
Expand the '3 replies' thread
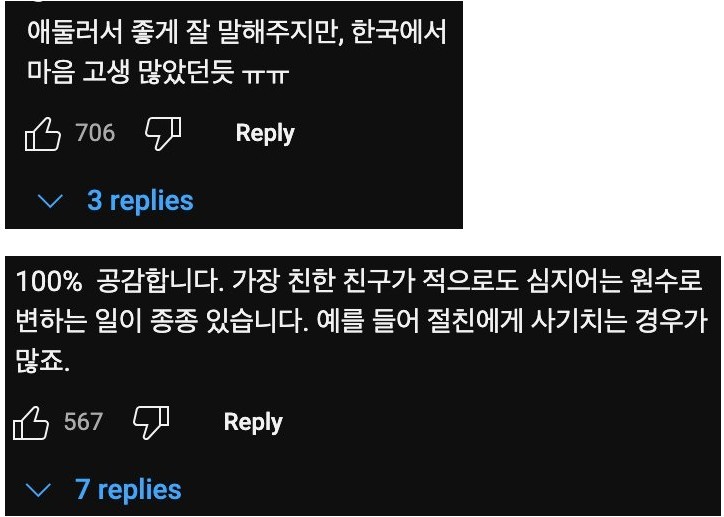(x=140, y=201)
